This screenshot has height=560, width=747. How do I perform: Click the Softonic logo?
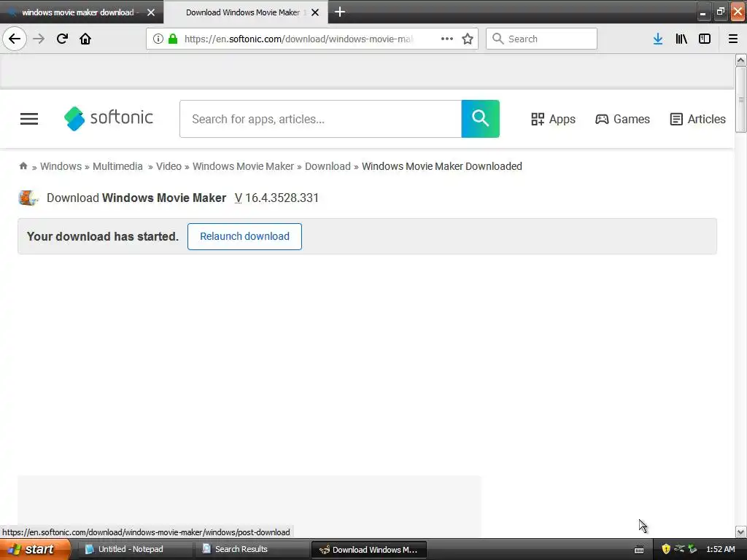(109, 118)
